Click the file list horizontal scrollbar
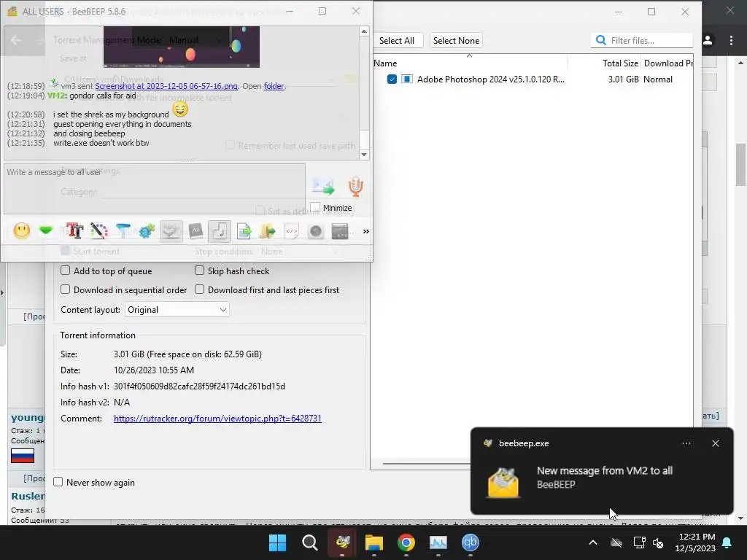Screen dimensions: 747x560 click(x=426, y=463)
